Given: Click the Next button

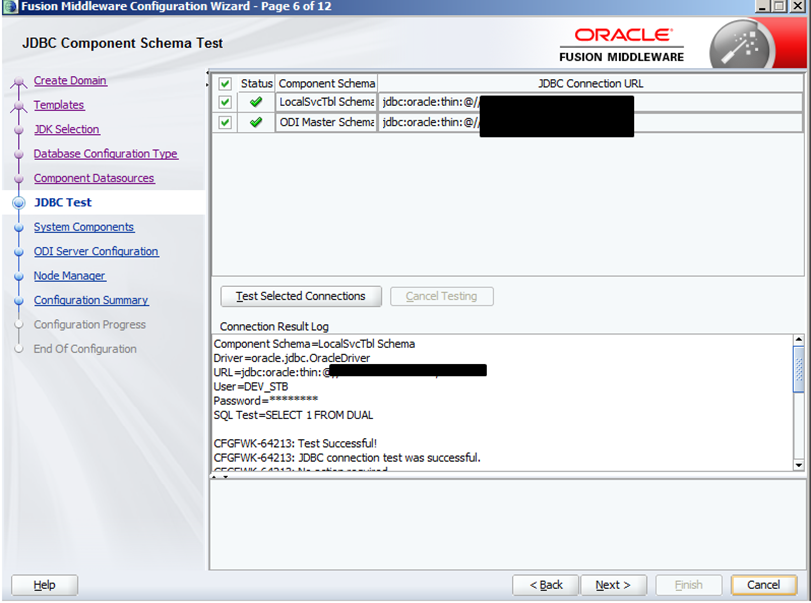Looking at the screenshot, I should (612, 585).
